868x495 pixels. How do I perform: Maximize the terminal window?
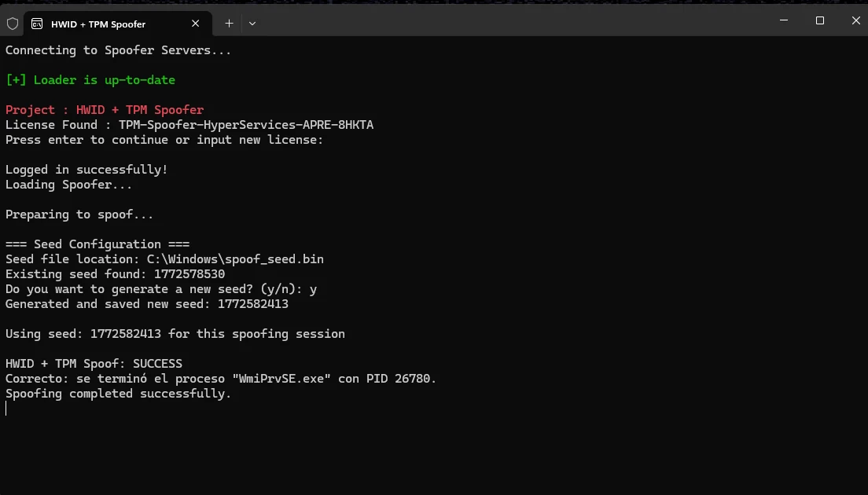(x=819, y=20)
